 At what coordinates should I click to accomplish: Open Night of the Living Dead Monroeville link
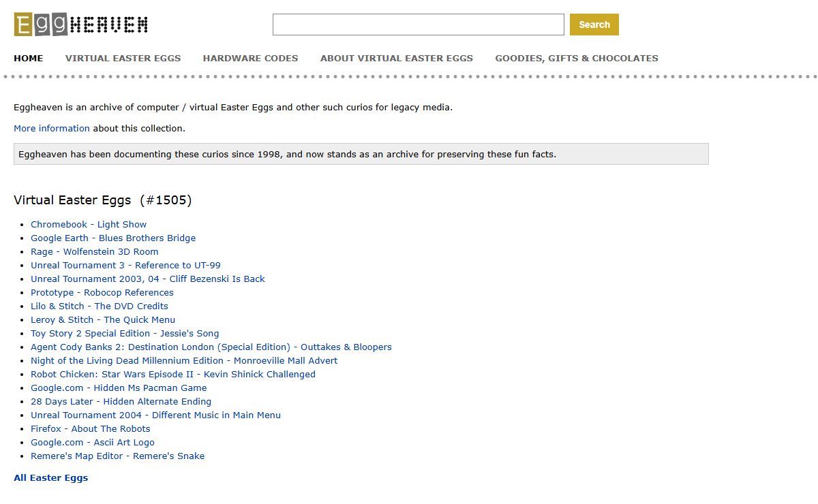click(x=184, y=360)
